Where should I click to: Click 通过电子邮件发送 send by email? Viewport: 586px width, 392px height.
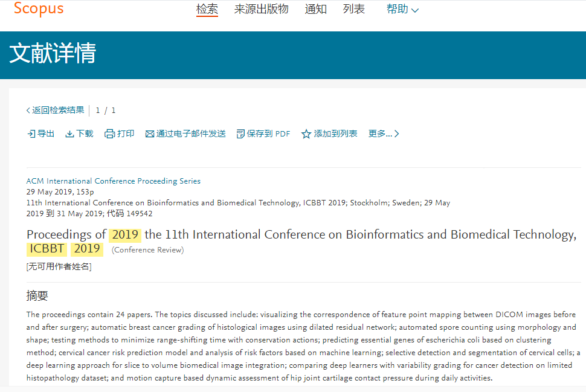coord(191,133)
